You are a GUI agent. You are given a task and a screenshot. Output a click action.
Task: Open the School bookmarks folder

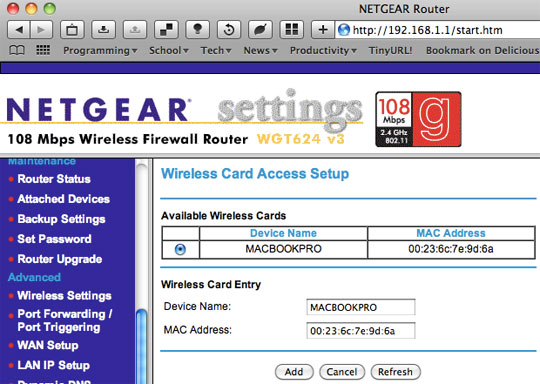[168, 51]
